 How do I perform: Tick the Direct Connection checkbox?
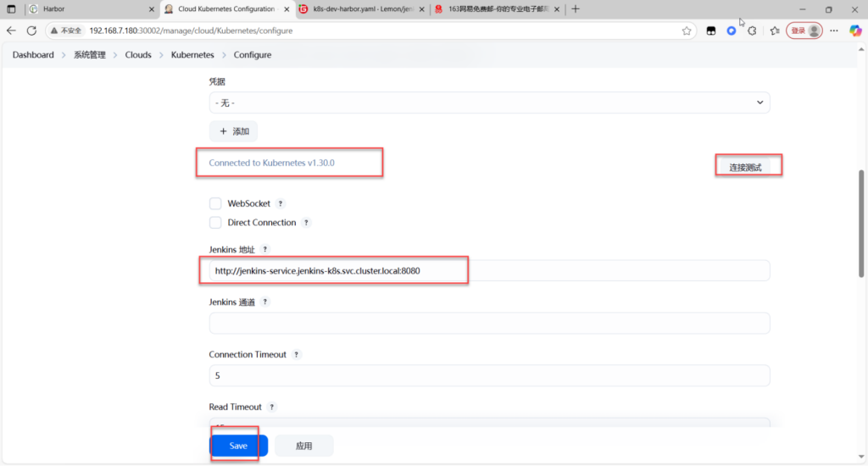(215, 223)
